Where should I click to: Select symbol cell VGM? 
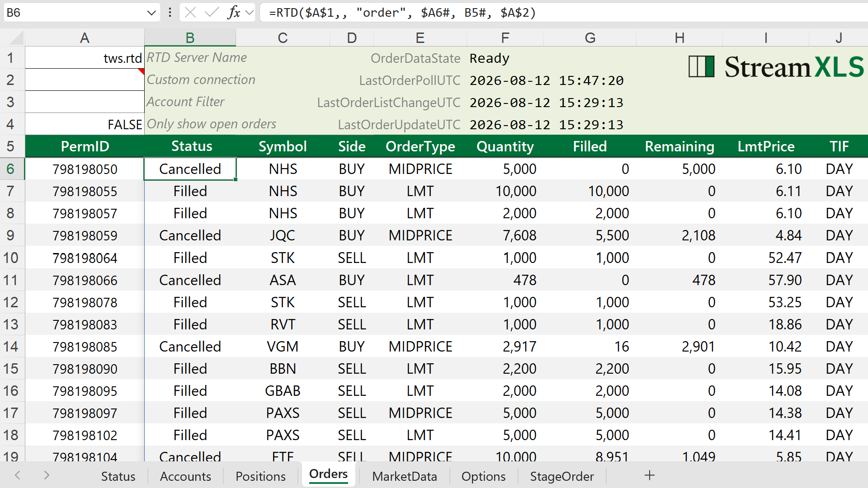[x=283, y=347]
